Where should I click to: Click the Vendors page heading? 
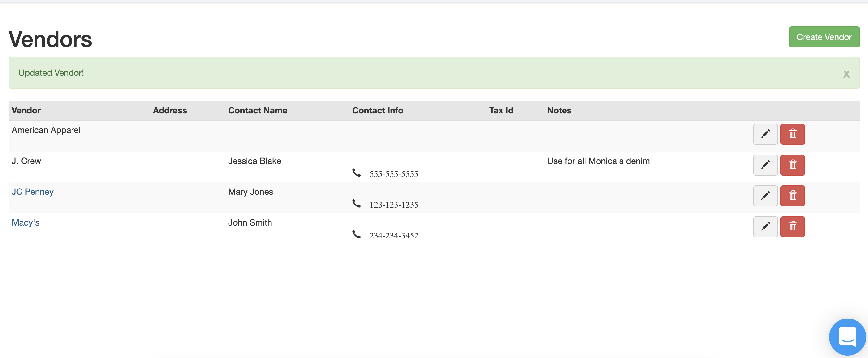coord(50,39)
